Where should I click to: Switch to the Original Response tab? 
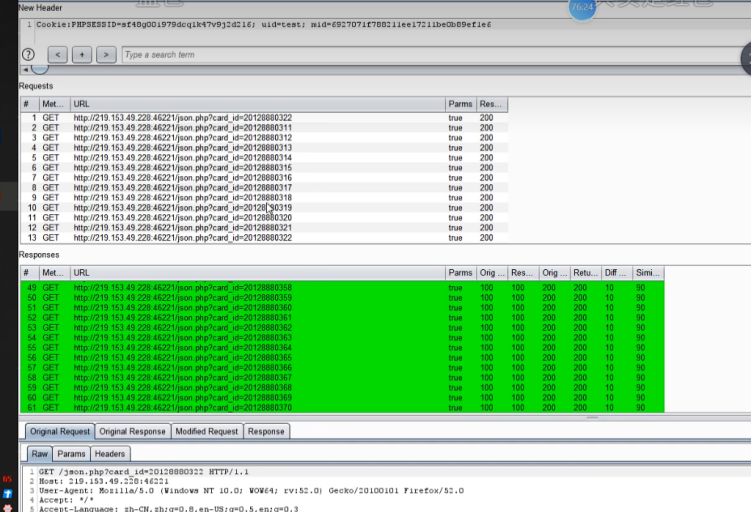coord(133,431)
